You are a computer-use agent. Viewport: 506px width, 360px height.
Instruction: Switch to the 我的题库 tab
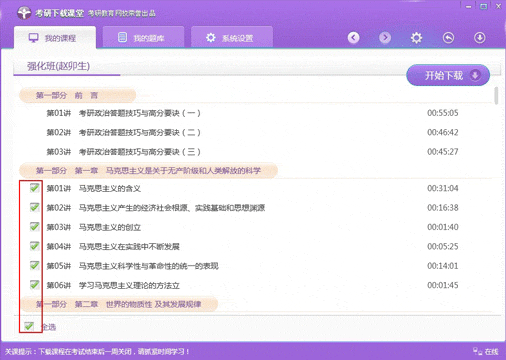click(143, 37)
